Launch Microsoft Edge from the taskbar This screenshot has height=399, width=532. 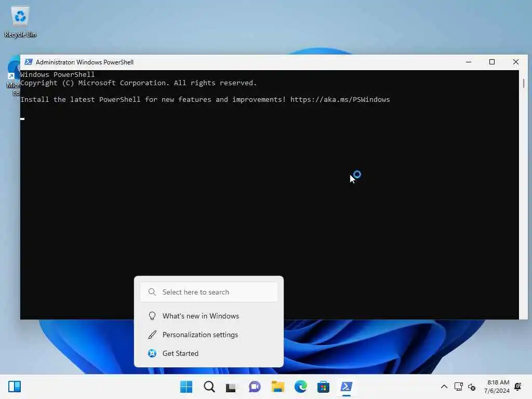[301, 387]
